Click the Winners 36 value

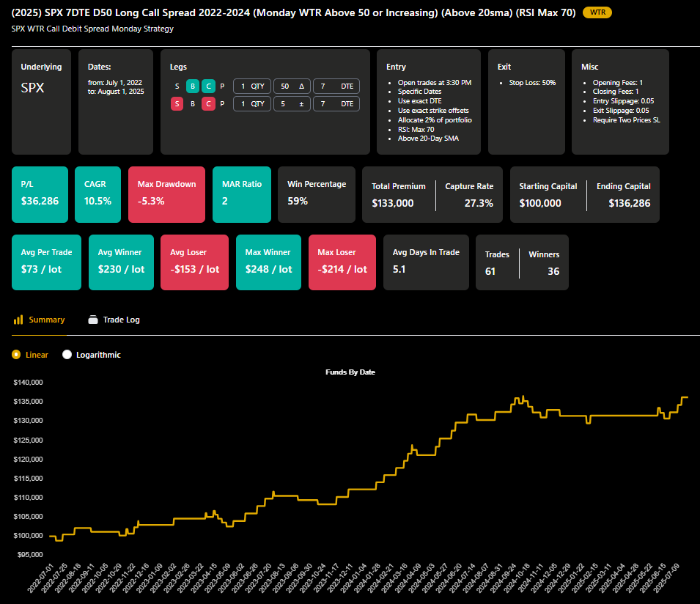tap(553, 271)
